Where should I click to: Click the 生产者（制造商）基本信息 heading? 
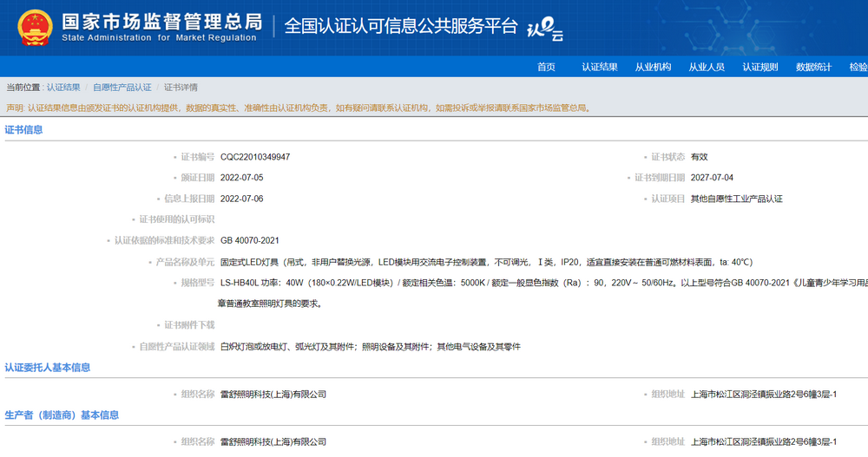click(62, 415)
